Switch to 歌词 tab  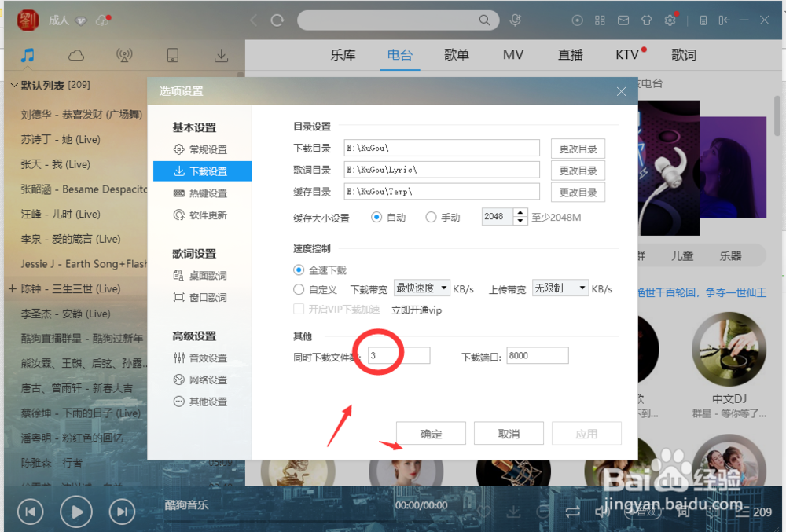(x=684, y=54)
